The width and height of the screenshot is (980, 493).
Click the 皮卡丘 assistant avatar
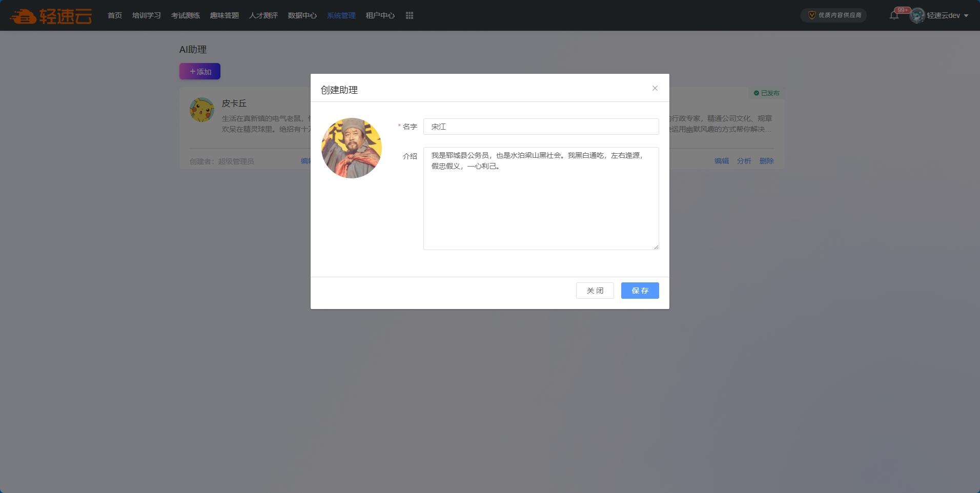point(202,110)
